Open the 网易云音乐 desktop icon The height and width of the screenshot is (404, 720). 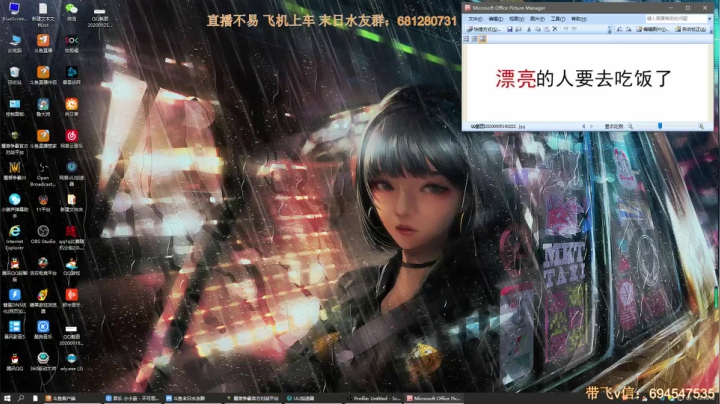(71, 140)
